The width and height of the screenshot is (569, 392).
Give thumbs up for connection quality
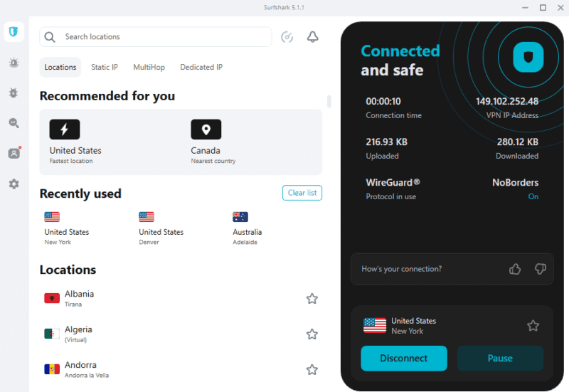tap(514, 269)
